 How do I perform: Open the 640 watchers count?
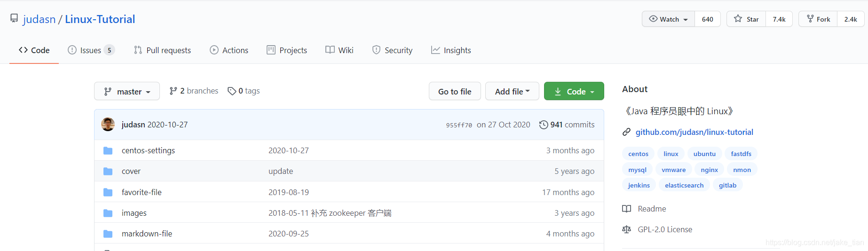708,19
